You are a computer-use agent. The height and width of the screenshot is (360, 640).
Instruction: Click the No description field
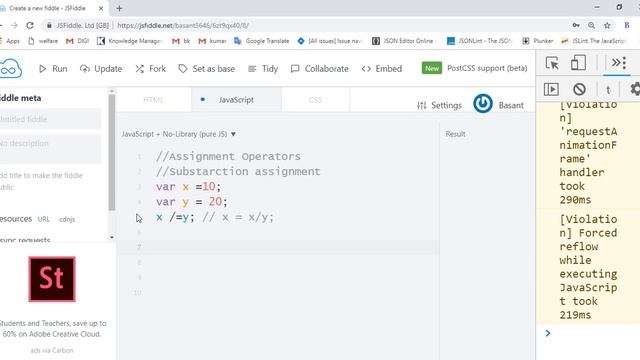click(50, 149)
